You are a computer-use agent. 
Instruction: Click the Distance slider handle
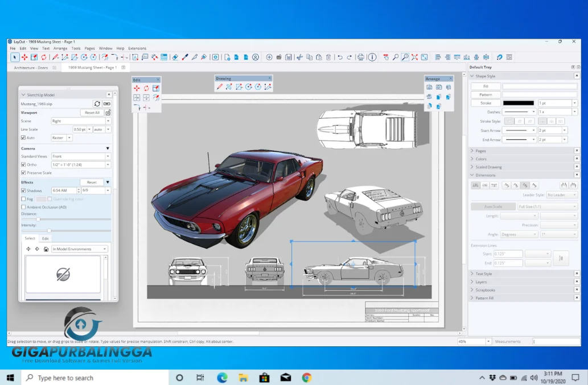pyautogui.click(x=38, y=220)
